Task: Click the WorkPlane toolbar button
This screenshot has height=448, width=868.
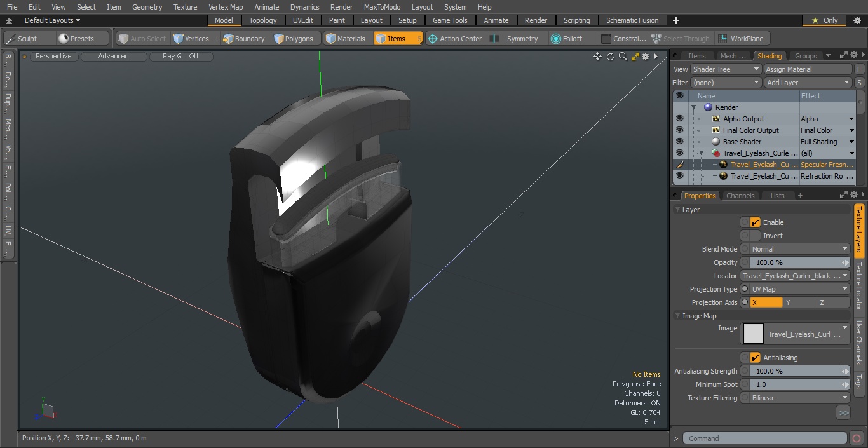Action: tap(741, 39)
